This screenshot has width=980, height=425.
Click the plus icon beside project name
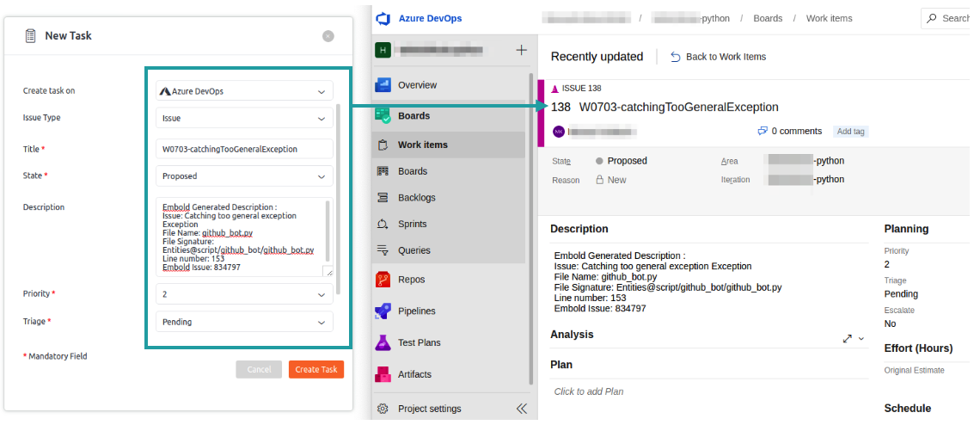(521, 51)
